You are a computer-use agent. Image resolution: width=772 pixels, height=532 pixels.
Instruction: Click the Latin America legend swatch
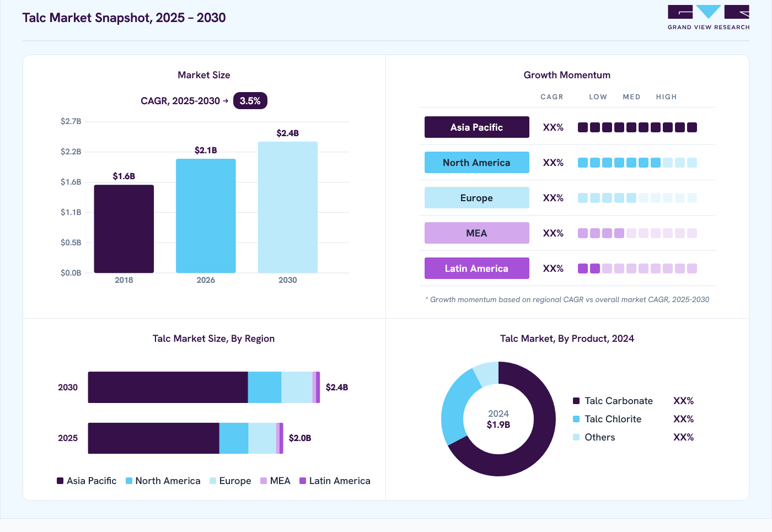coord(303,481)
